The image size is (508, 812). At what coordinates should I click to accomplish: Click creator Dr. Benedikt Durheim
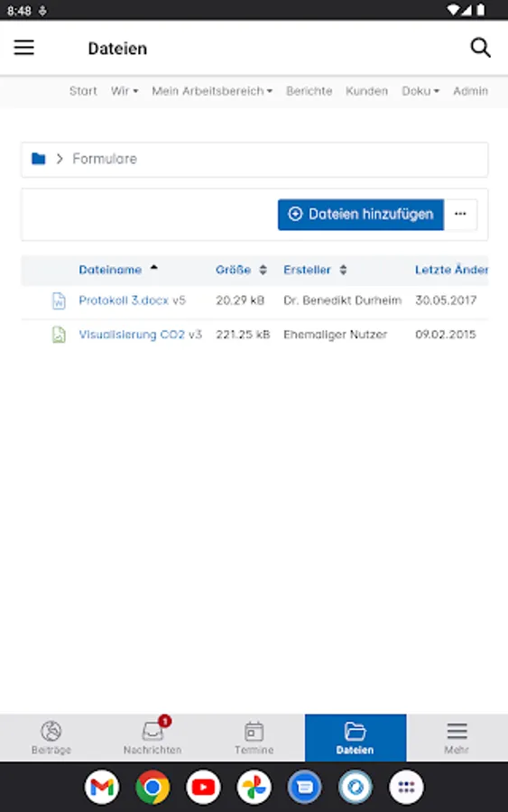342,300
